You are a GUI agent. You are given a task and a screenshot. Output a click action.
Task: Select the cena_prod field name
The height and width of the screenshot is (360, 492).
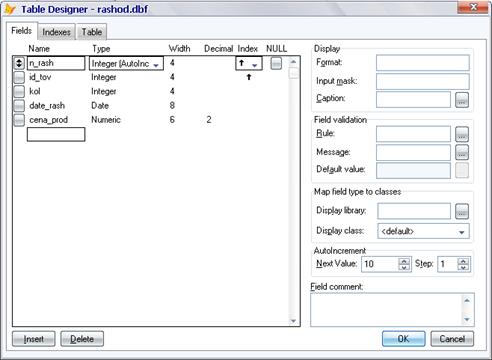coord(49,120)
